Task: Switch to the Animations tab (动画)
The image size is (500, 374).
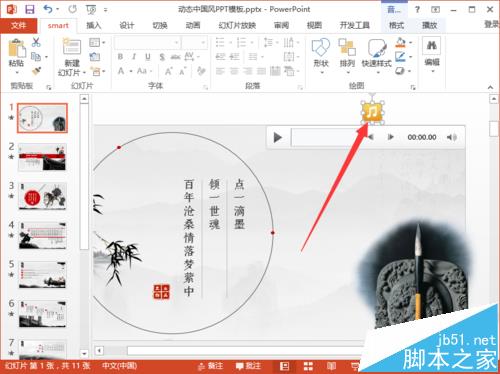Action: 193,26
